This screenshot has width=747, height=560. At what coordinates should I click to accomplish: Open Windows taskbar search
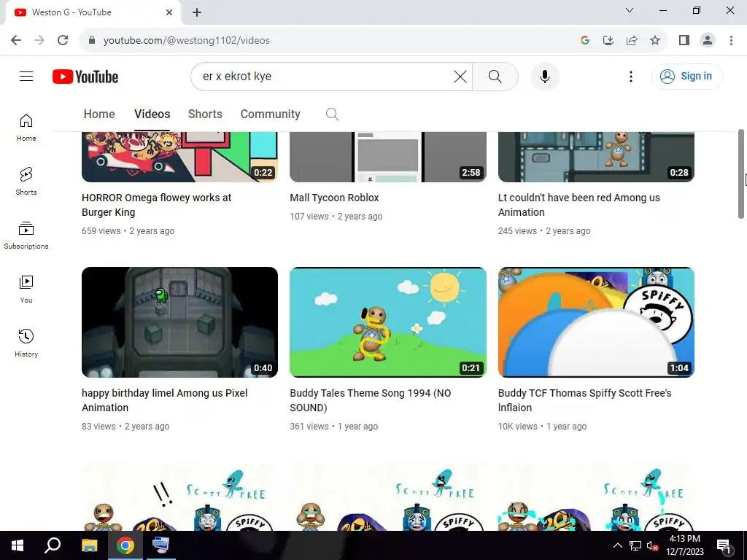tap(53, 545)
